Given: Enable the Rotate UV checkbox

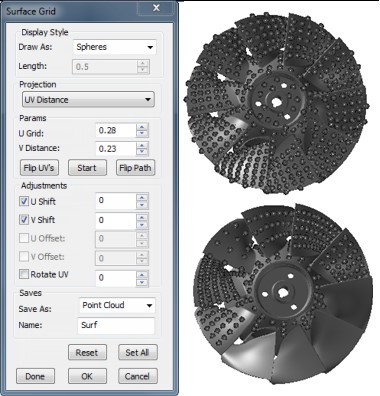Looking at the screenshot, I should point(24,274).
